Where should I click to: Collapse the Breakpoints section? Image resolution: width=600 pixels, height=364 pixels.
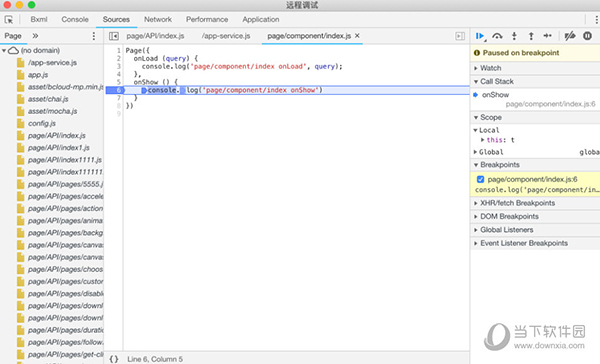[476, 165]
